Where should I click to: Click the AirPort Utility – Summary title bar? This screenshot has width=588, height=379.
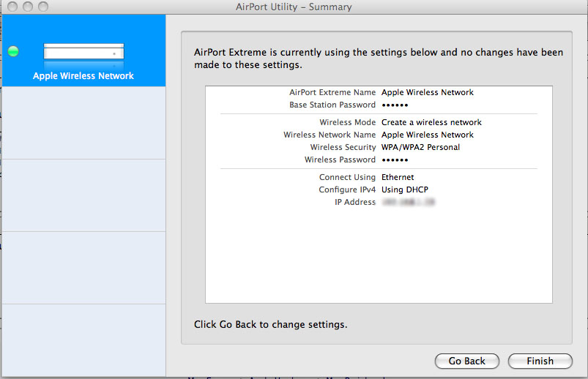(294, 7)
